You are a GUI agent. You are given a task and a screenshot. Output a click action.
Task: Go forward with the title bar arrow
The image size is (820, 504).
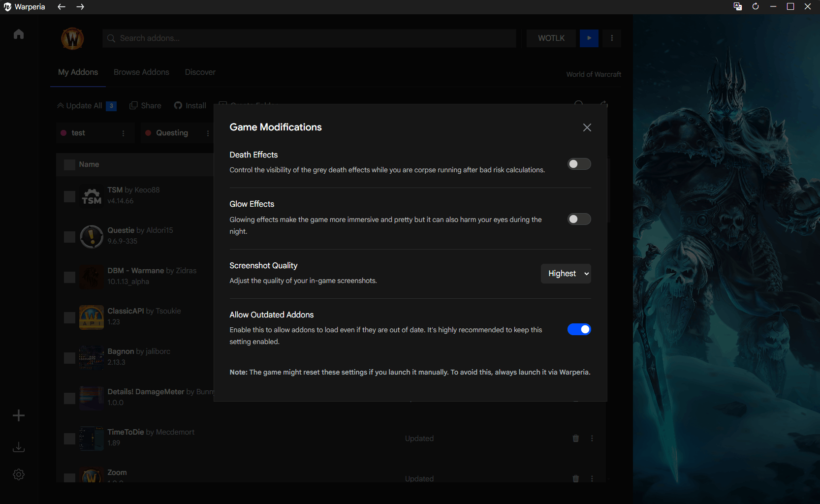click(80, 7)
